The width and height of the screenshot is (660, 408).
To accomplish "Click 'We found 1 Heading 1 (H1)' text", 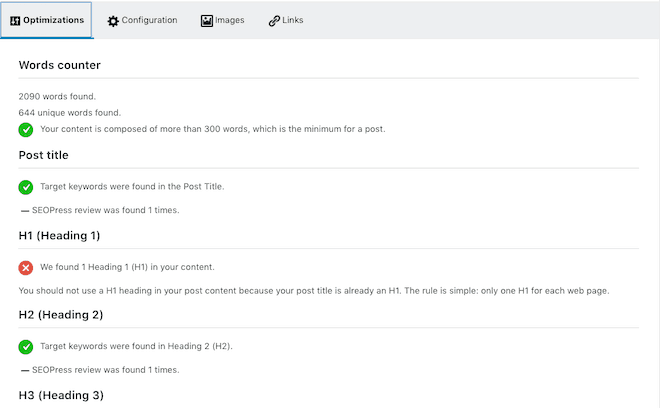I will point(127,267).
